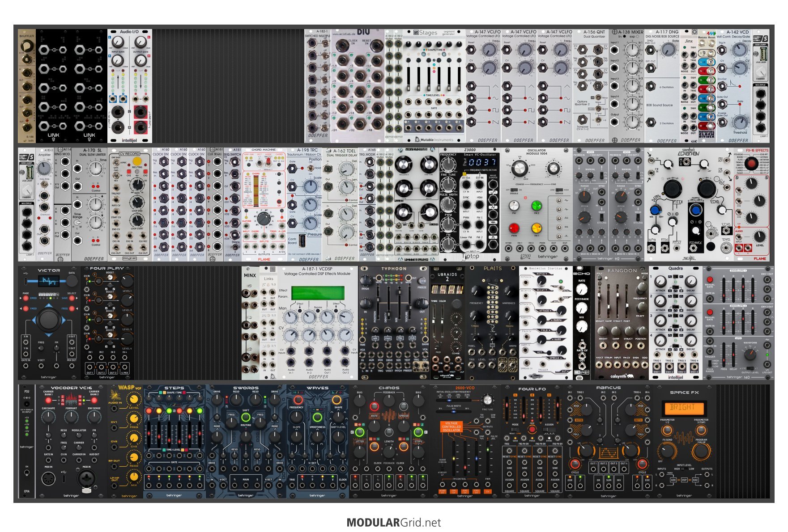The height and width of the screenshot is (532, 788).
Task: Select the A-156 QNT Dual Quantizer module
Action: pos(591,86)
